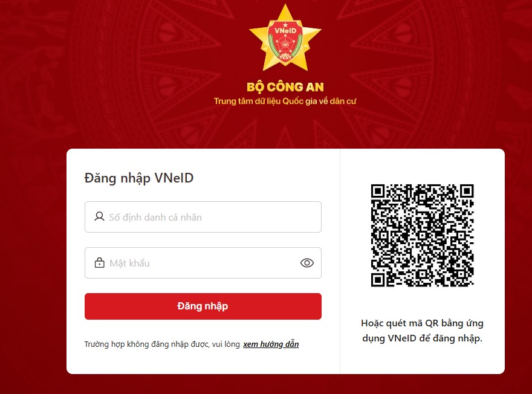Click the red Đăng nhập button
Image resolution: width=532 pixels, height=394 pixels.
203,306
